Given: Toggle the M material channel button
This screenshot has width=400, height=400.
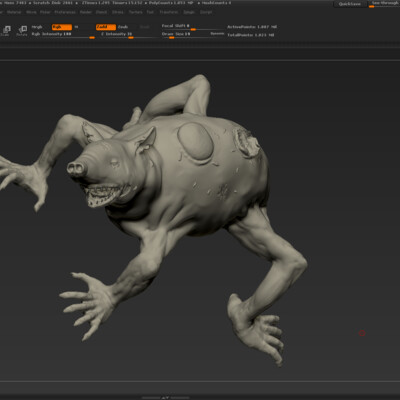Looking at the screenshot, I should coord(76,27).
